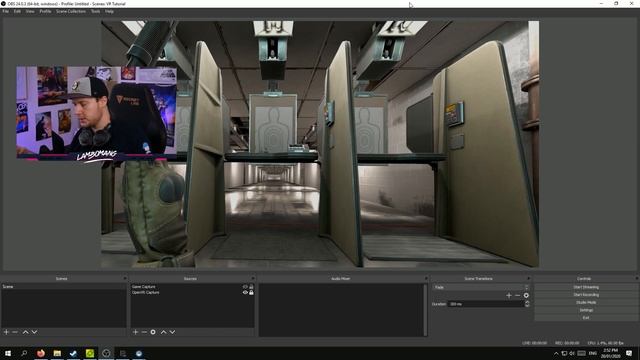
Task: Open Windows Start menu
Action: (x=8, y=353)
